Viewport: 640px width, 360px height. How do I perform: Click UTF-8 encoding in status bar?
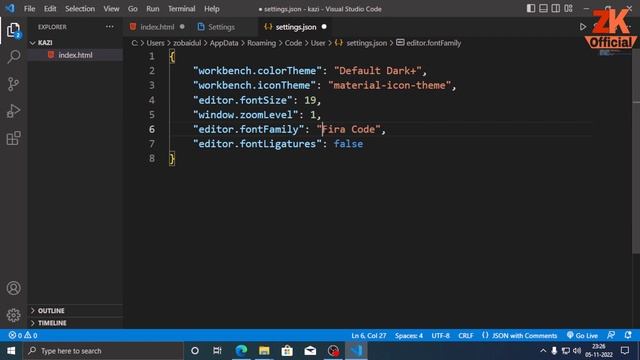[x=440, y=335]
